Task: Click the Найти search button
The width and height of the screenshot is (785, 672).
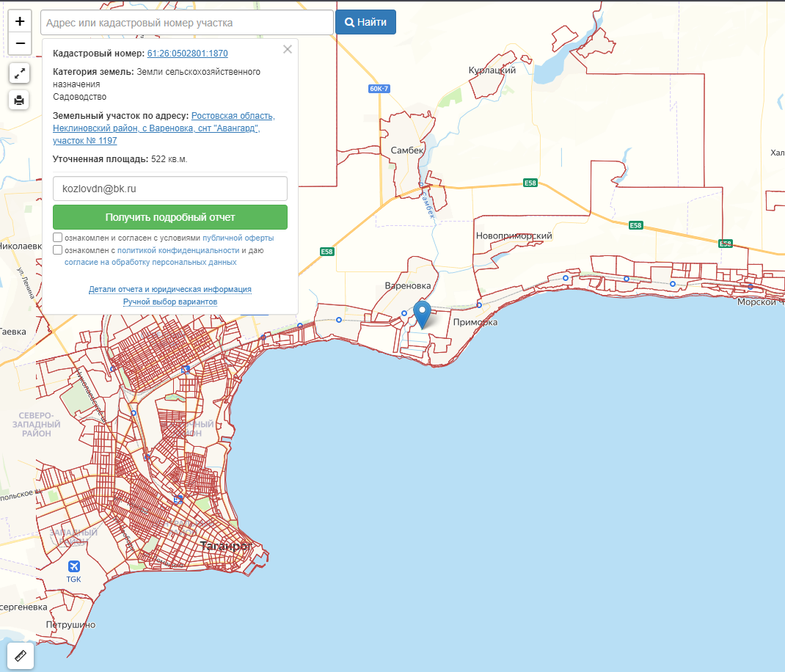Action: [x=365, y=22]
